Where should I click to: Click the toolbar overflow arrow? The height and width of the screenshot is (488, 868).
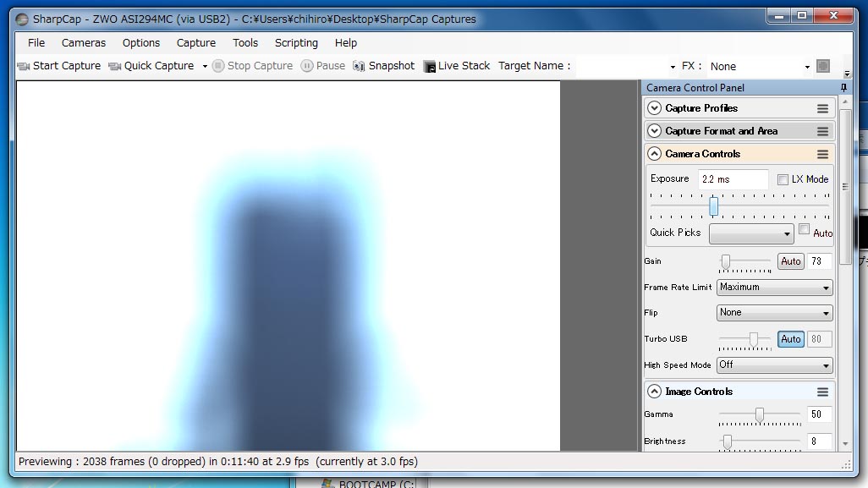(847, 73)
